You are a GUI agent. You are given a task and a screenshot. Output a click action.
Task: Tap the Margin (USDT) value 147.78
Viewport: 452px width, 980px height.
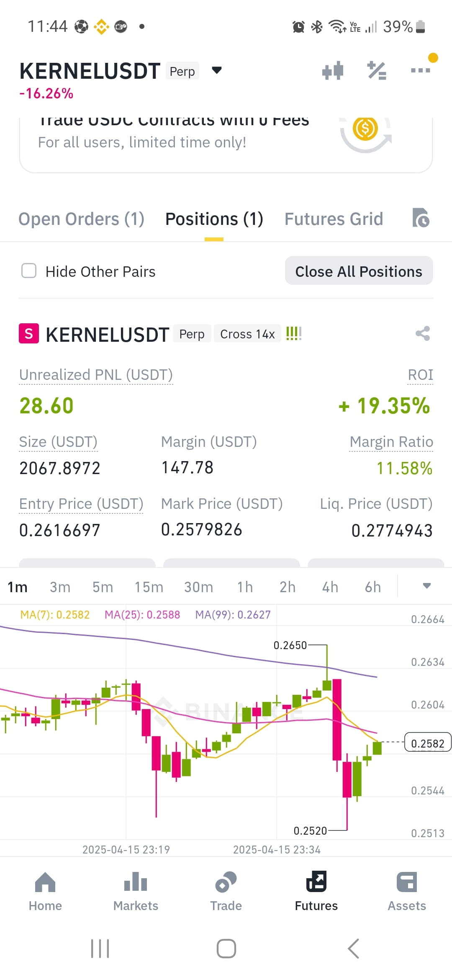tap(187, 468)
